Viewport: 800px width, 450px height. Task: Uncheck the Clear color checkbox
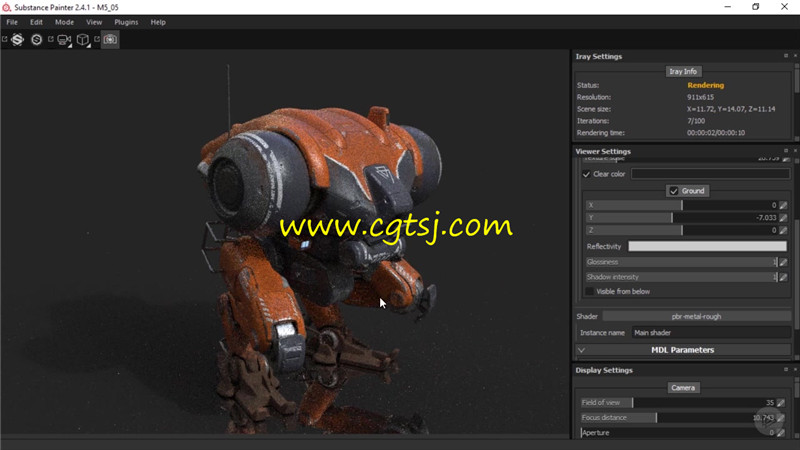pyautogui.click(x=586, y=174)
